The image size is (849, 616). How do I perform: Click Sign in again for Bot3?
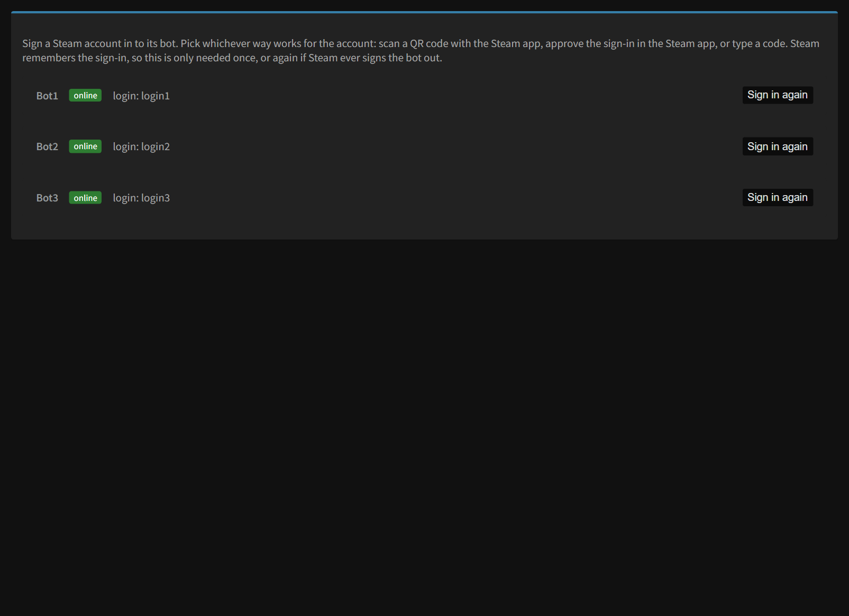778,197
